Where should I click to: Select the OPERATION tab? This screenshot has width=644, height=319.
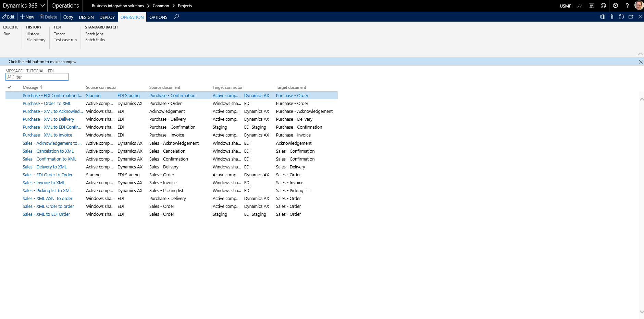pos(132,17)
